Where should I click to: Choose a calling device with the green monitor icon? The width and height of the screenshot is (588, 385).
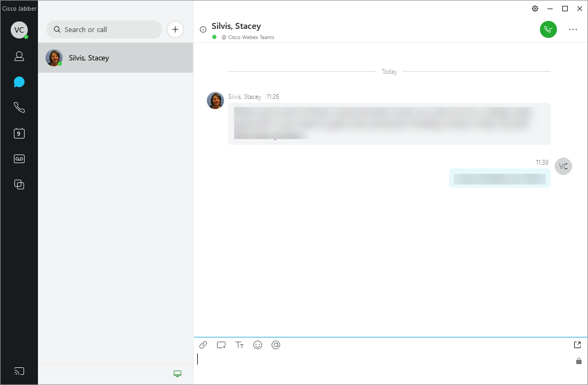pos(177,373)
